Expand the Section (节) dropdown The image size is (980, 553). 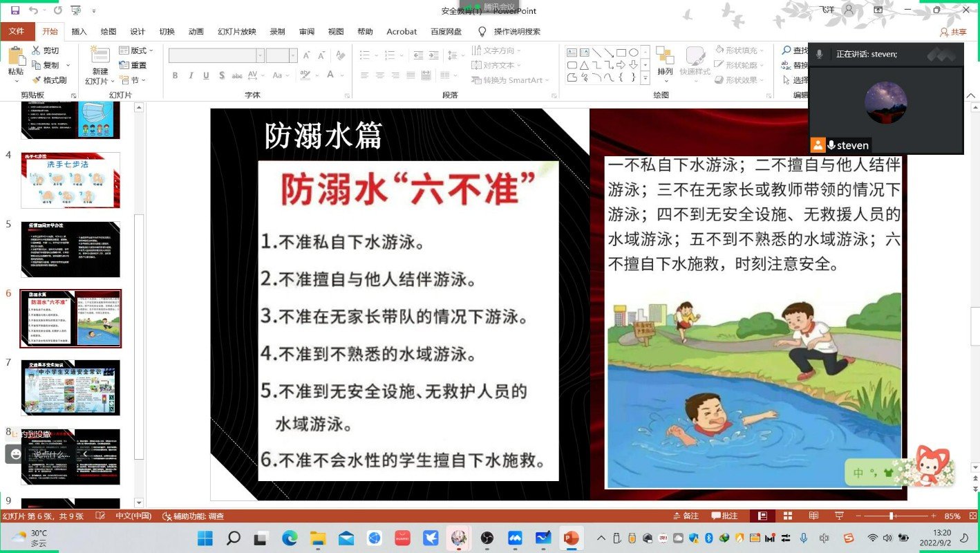pos(143,80)
